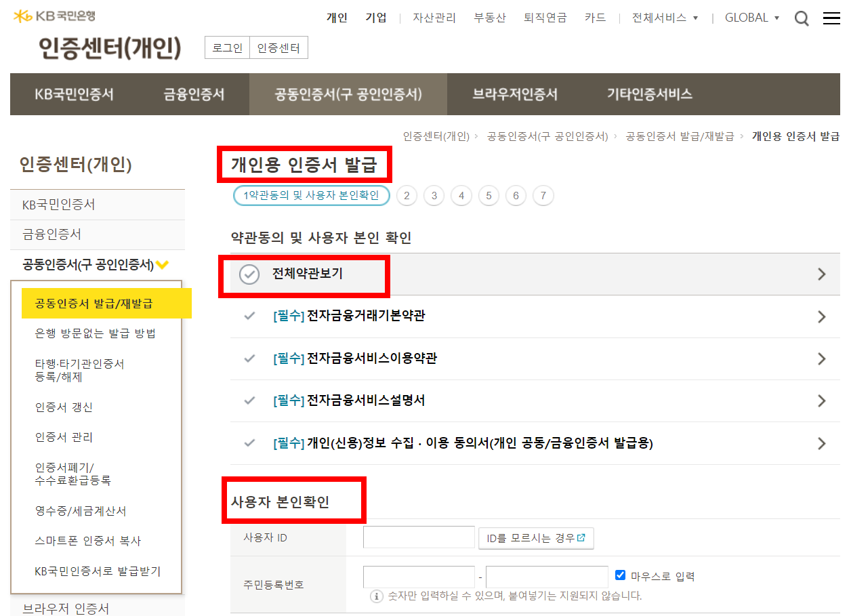Check the 전자금융거래기본약관 agreement mark
This screenshot has height=616, width=849.
click(x=249, y=316)
